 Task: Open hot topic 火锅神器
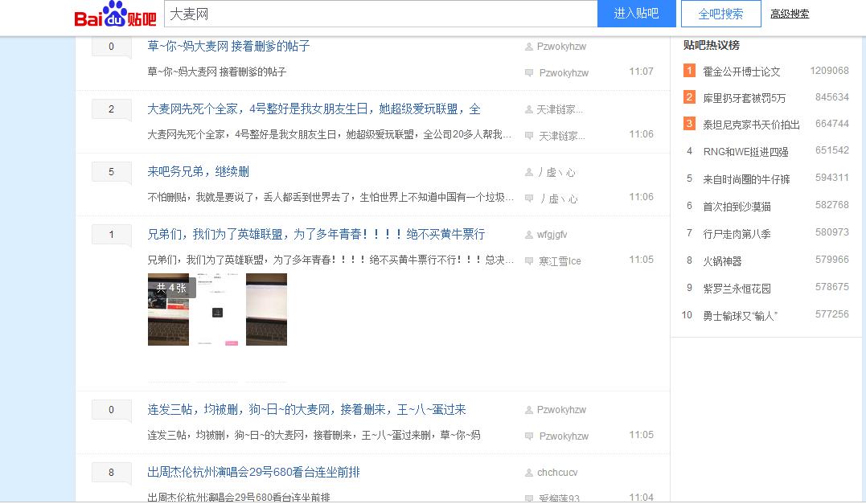pos(722,261)
